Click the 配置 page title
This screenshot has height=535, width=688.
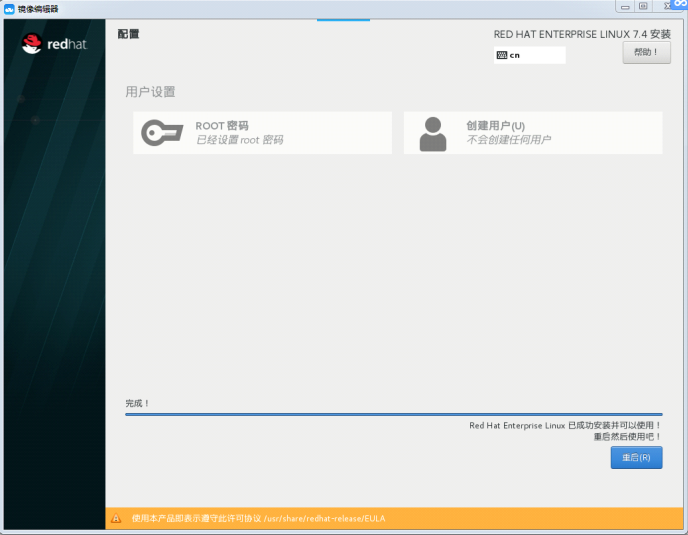point(128,34)
